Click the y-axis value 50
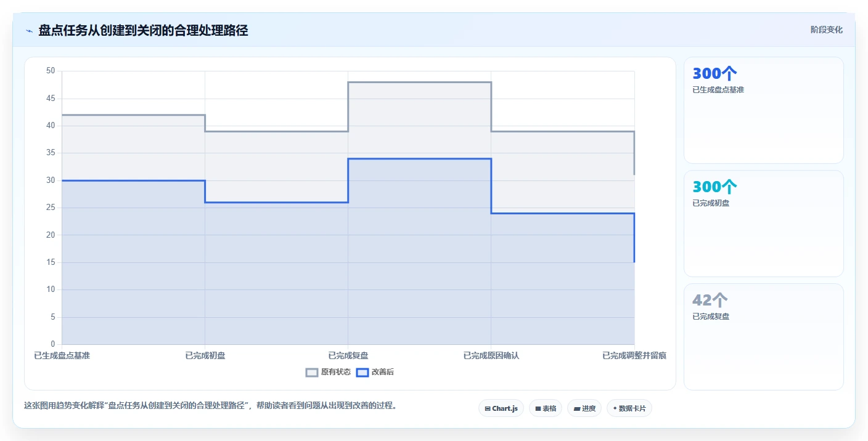Screen dimensions: 868x441 [x=51, y=71]
